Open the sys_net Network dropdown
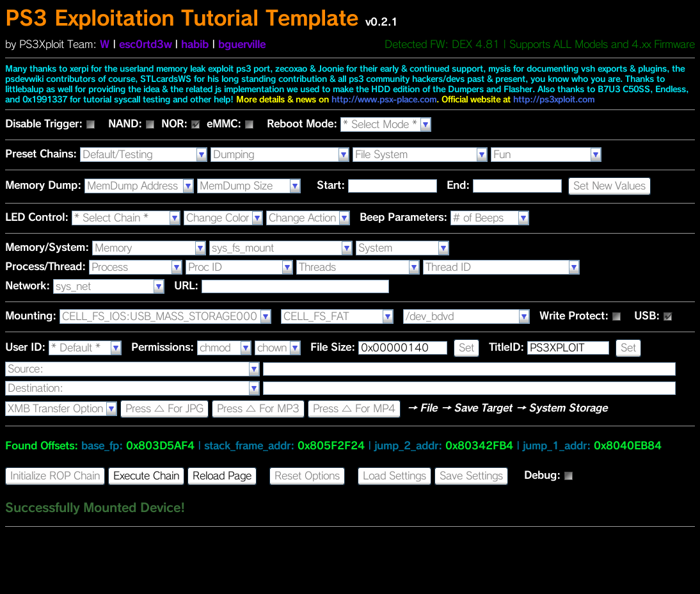The height and width of the screenshot is (594, 700). pyautogui.click(x=109, y=286)
